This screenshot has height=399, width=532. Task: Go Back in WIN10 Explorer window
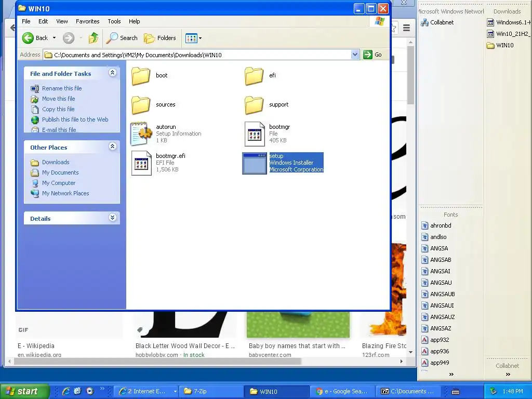[x=35, y=38]
